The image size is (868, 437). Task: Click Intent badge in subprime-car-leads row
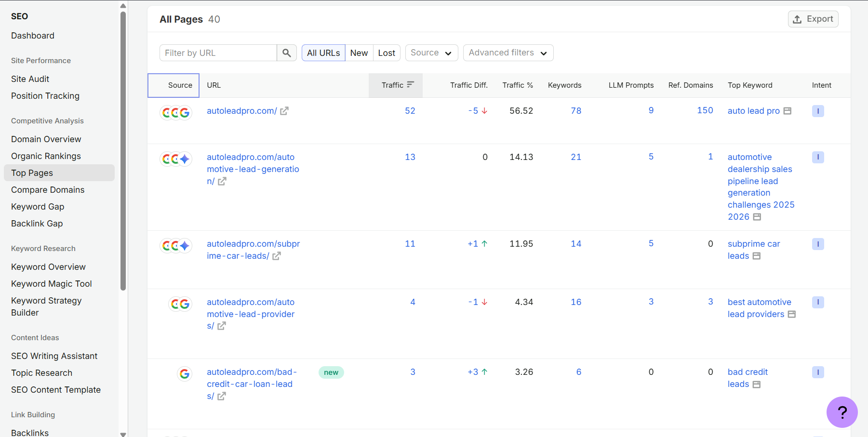click(x=818, y=244)
